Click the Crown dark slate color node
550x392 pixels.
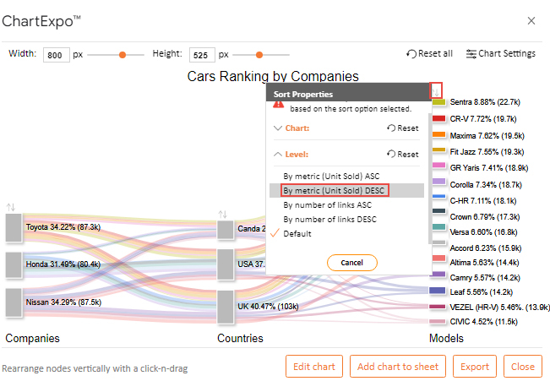pyautogui.click(x=438, y=210)
